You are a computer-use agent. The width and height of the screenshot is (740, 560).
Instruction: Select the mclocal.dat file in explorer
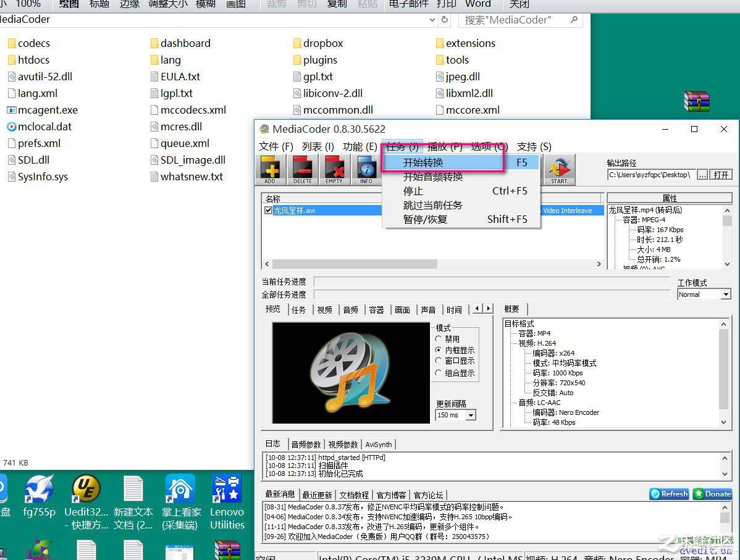[x=40, y=127]
